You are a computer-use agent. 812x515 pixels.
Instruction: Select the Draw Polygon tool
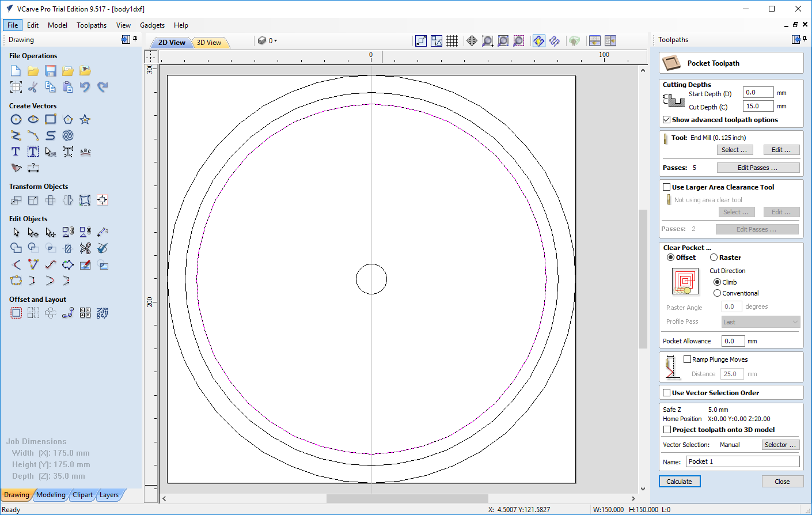coord(68,119)
